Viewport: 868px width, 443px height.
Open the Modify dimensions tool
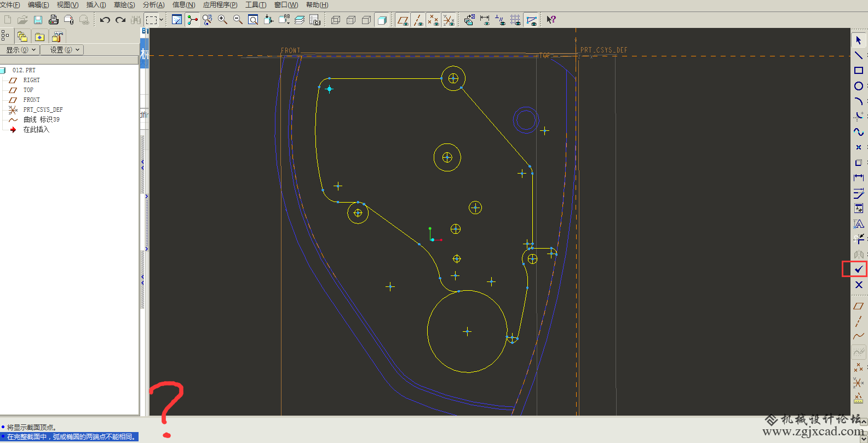[858, 193]
